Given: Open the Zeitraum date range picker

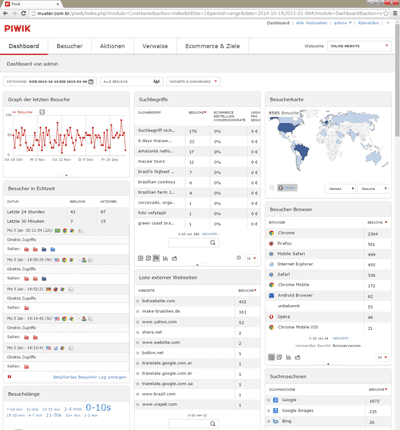Looking at the screenshot, I should point(50,81).
